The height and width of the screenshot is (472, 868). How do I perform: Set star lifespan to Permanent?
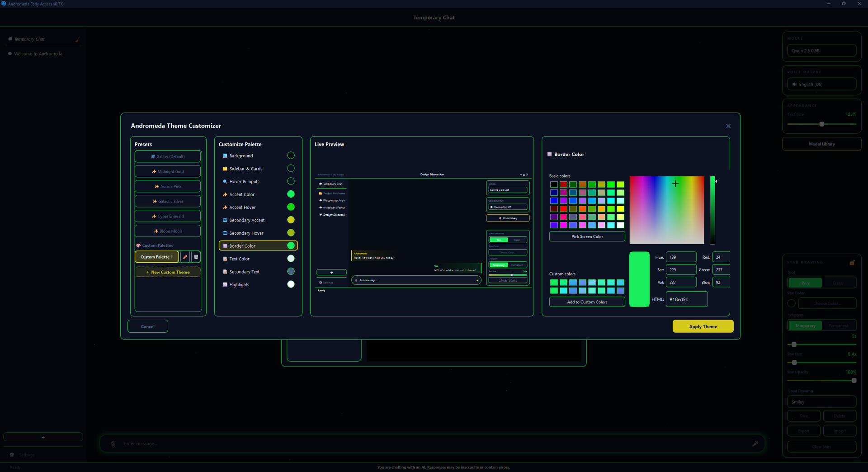(839, 326)
